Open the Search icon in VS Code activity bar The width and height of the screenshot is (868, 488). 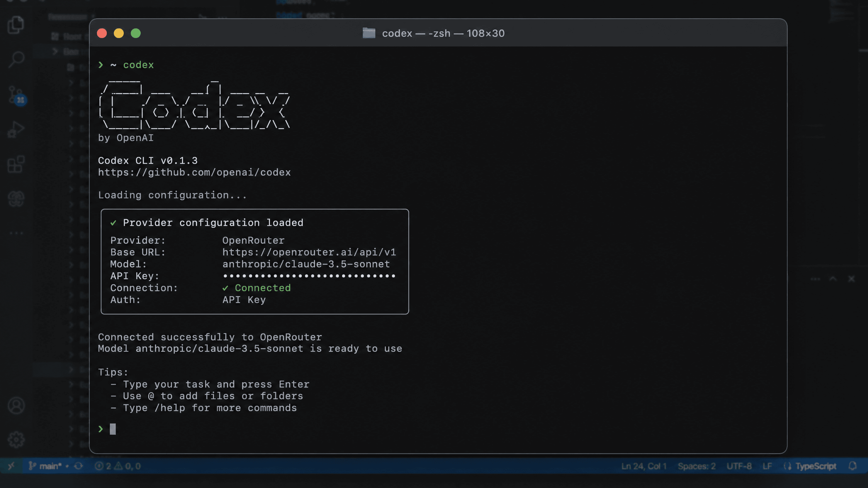point(16,60)
